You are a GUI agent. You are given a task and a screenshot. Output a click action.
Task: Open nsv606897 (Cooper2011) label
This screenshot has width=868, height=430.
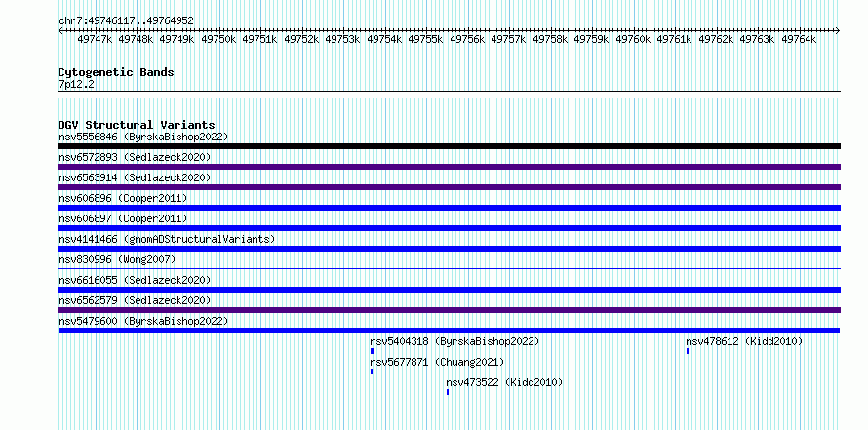(x=123, y=218)
